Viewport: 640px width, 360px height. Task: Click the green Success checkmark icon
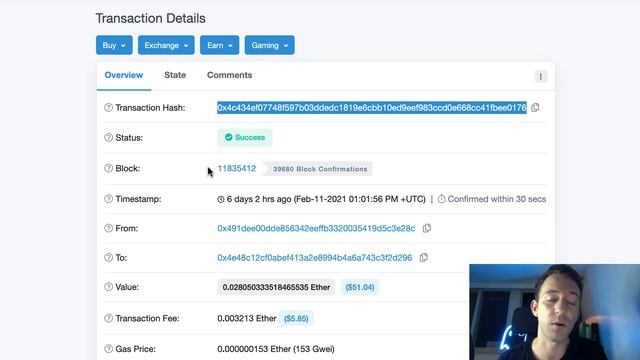click(x=229, y=137)
